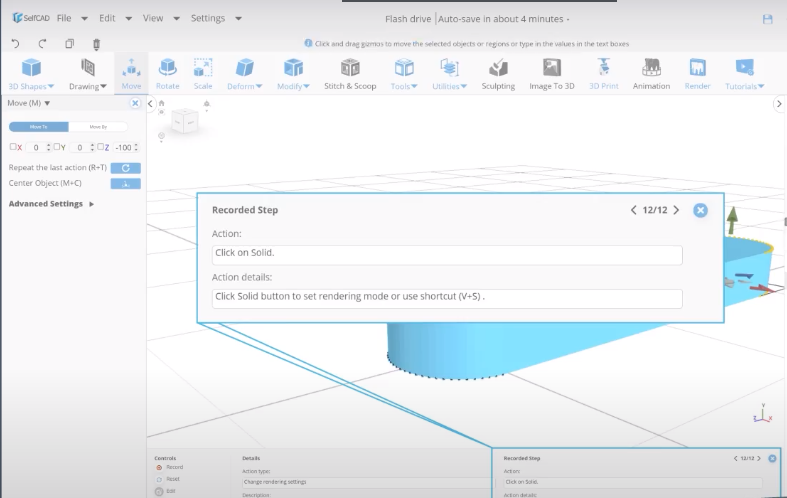Click the Home view icon
This screenshot has height=498, width=787.
162,103
